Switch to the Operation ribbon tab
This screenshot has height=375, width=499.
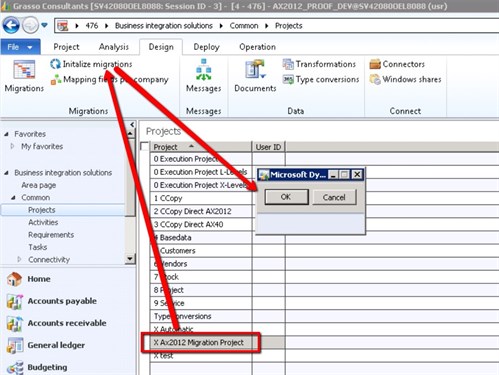pyautogui.click(x=257, y=47)
